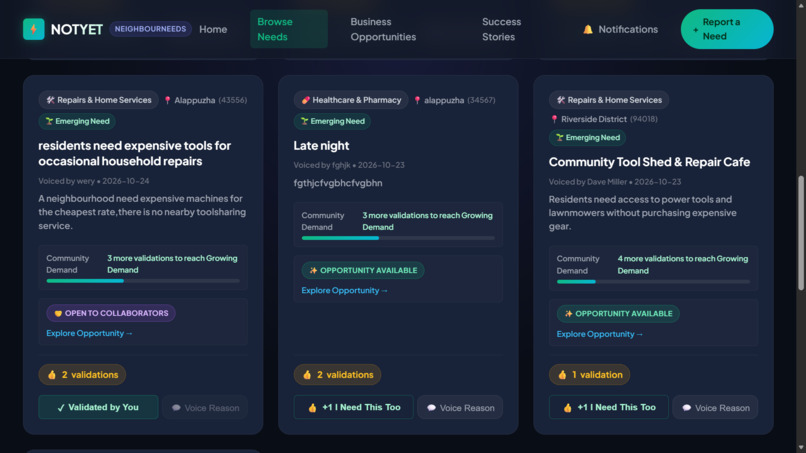Click +1 I Need This Too on Late night card
The height and width of the screenshot is (453, 806).
[x=353, y=407]
